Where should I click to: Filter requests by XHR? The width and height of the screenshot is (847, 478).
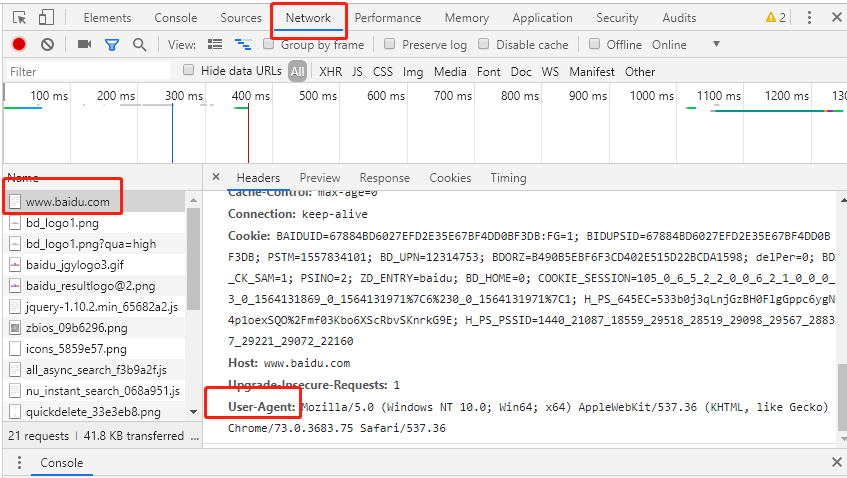(x=331, y=71)
